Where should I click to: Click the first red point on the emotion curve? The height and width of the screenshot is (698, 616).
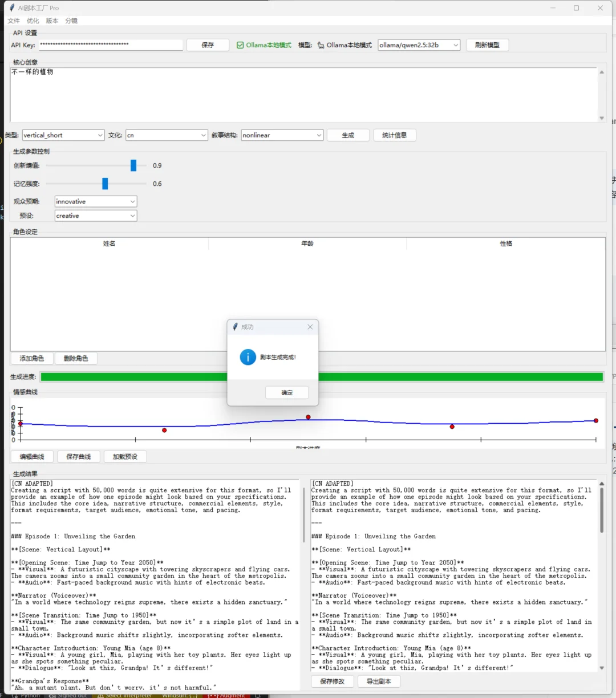[x=21, y=424]
